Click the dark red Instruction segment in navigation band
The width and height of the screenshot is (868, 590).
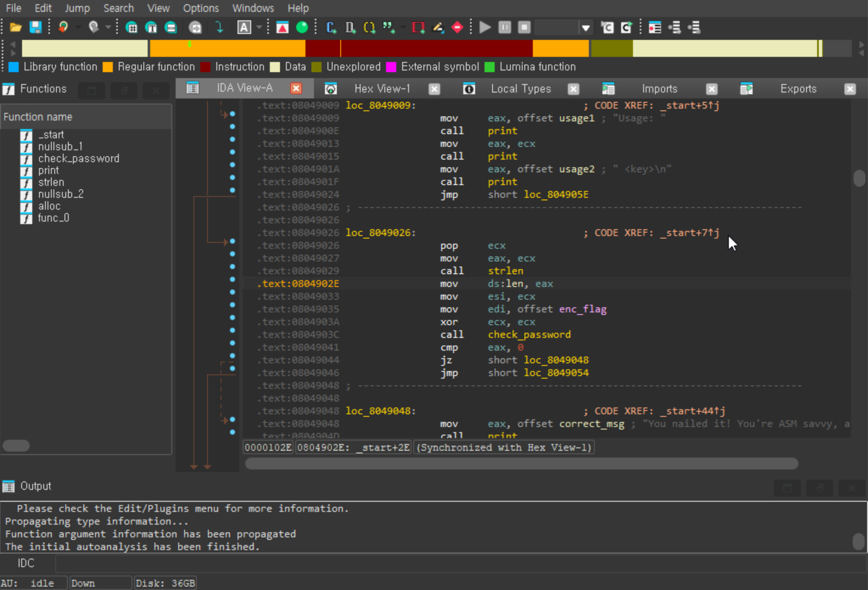point(424,48)
